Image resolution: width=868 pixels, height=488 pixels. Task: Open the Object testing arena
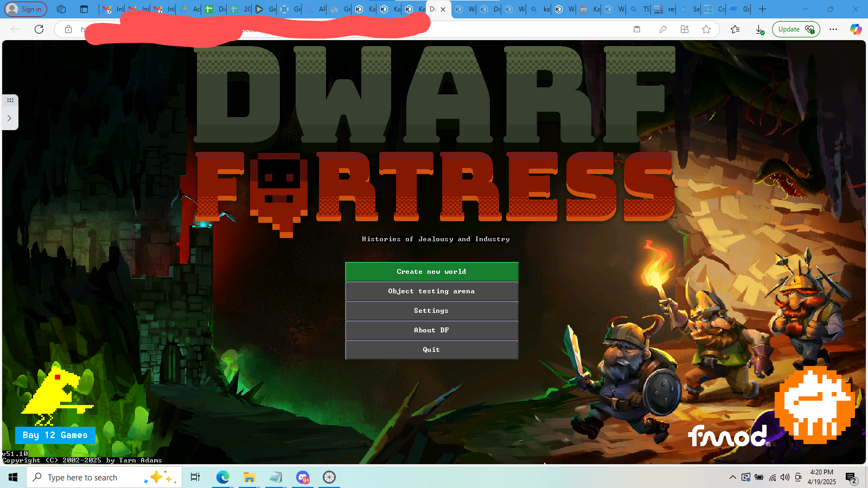tap(432, 291)
